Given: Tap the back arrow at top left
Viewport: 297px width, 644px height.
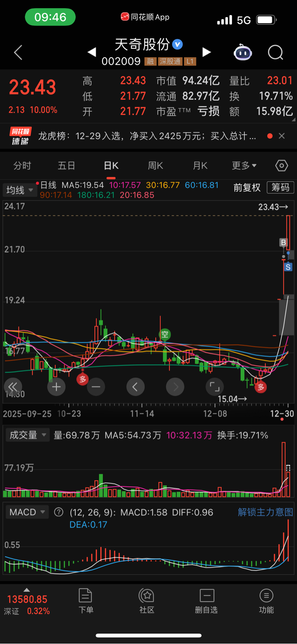Looking at the screenshot, I should (18, 52).
